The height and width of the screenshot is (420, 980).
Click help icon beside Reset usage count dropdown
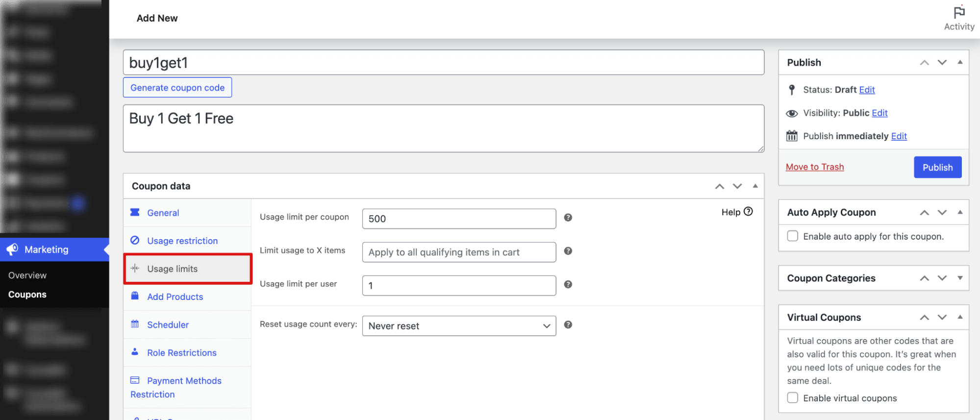pos(568,324)
